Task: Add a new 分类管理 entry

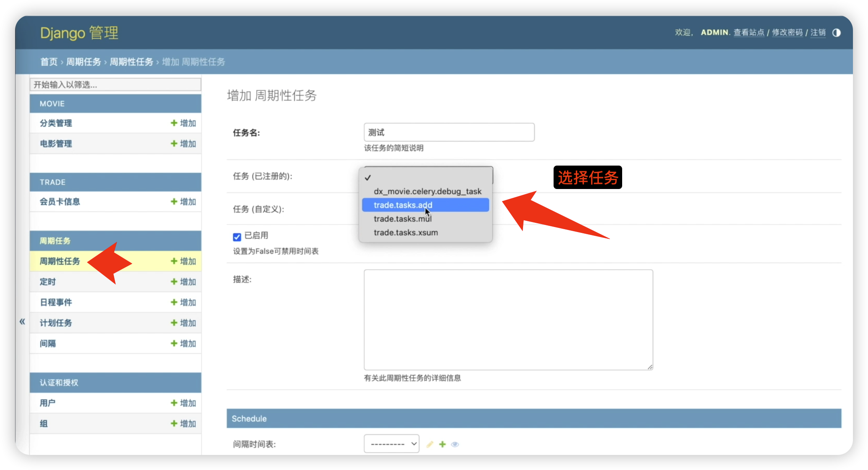Action: point(184,123)
